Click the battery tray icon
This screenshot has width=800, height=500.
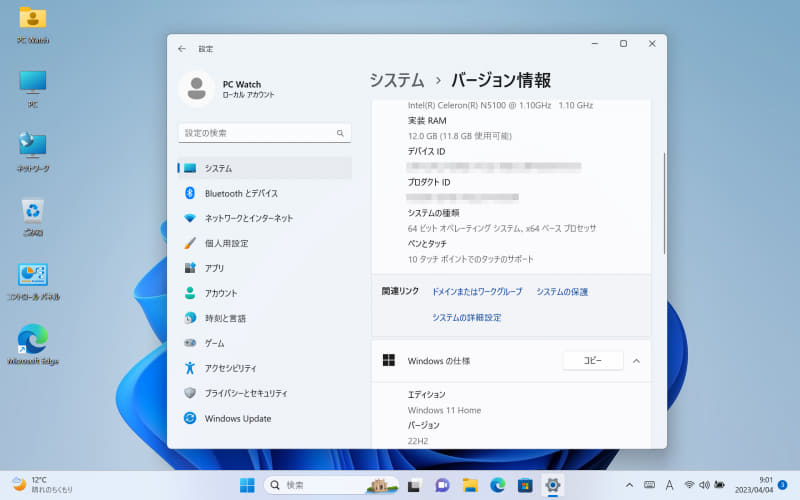tap(720, 485)
